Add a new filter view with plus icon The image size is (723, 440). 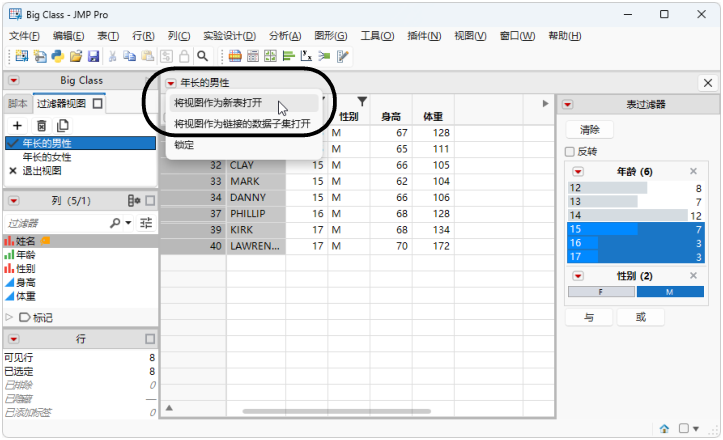tap(17, 125)
